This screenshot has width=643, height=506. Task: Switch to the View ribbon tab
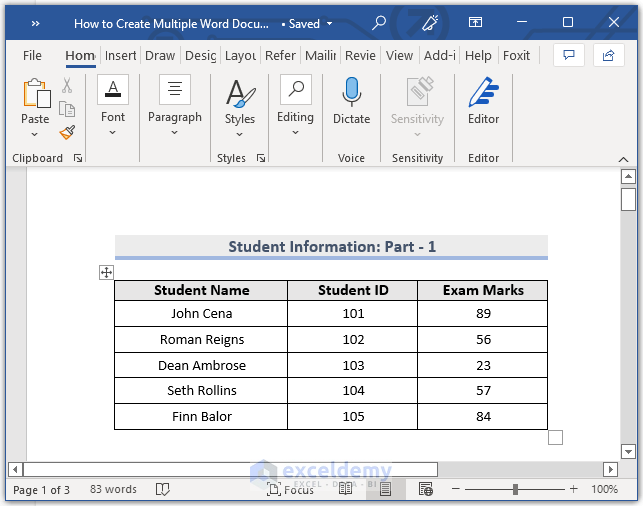pyautogui.click(x=399, y=56)
